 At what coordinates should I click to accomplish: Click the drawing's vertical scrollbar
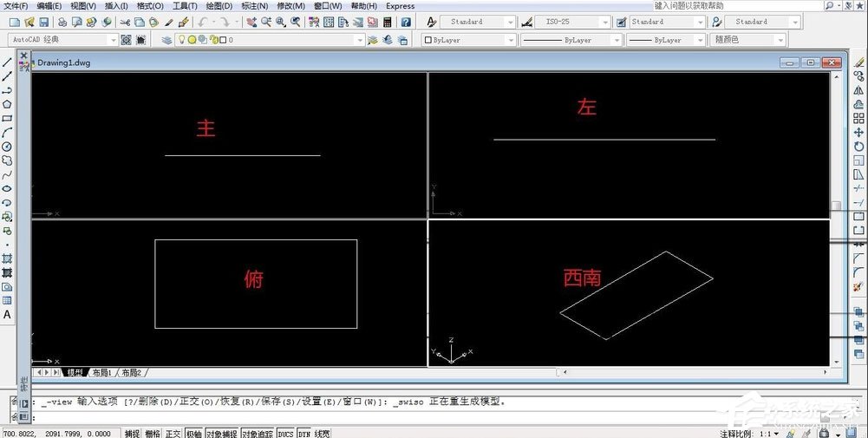[x=837, y=219]
